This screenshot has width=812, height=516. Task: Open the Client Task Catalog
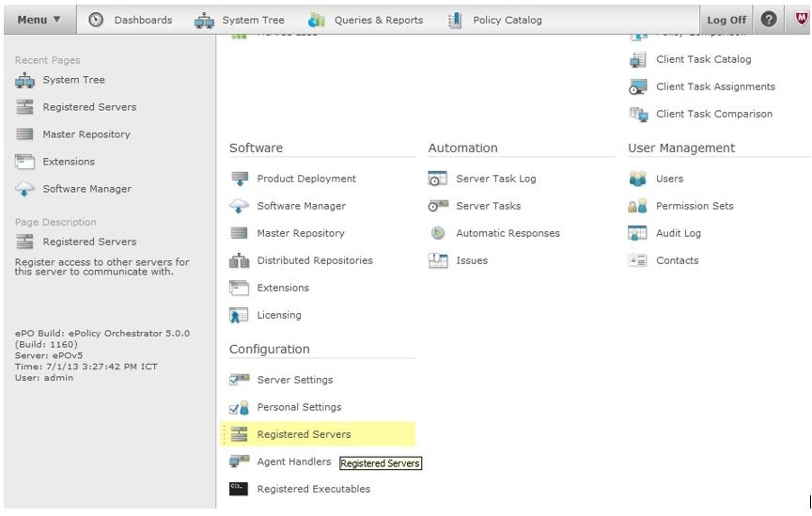click(x=703, y=59)
